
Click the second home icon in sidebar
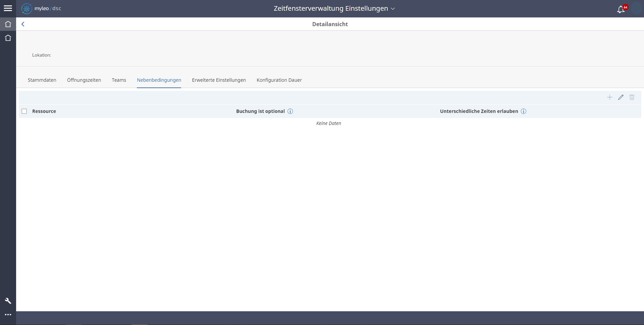click(8, 38)
